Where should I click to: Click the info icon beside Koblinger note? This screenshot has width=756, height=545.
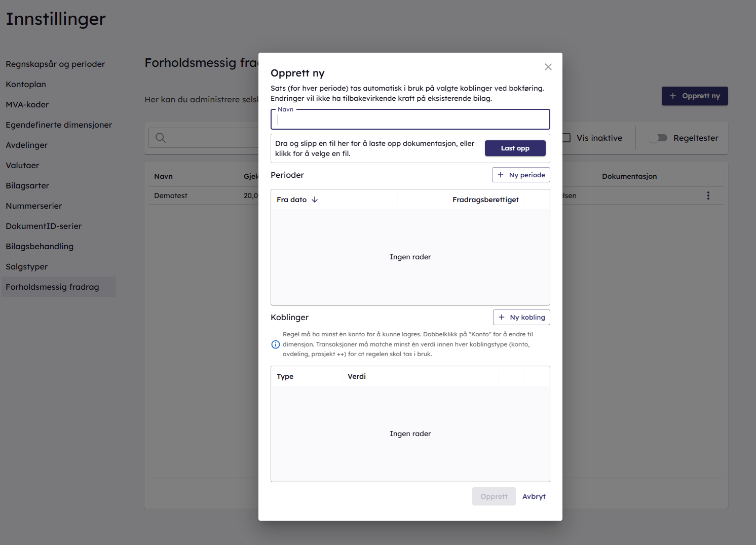click(x=276, y=344)
